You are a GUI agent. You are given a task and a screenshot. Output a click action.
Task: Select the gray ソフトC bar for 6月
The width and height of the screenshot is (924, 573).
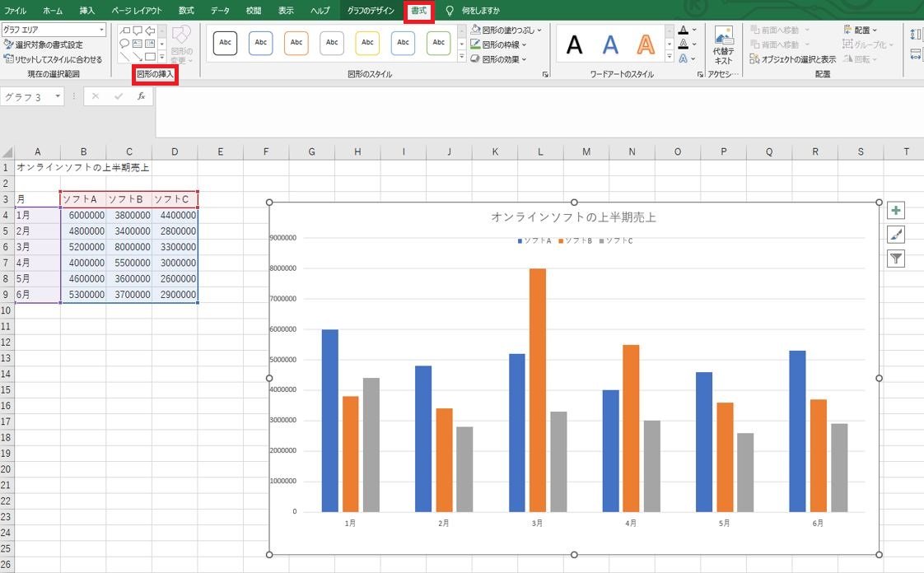click(x=839, y=468)
